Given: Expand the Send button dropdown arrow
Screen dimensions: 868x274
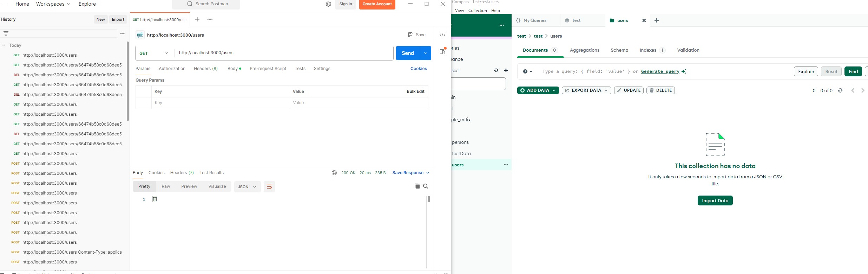Looking at the screenshot, I should point(426,53).
